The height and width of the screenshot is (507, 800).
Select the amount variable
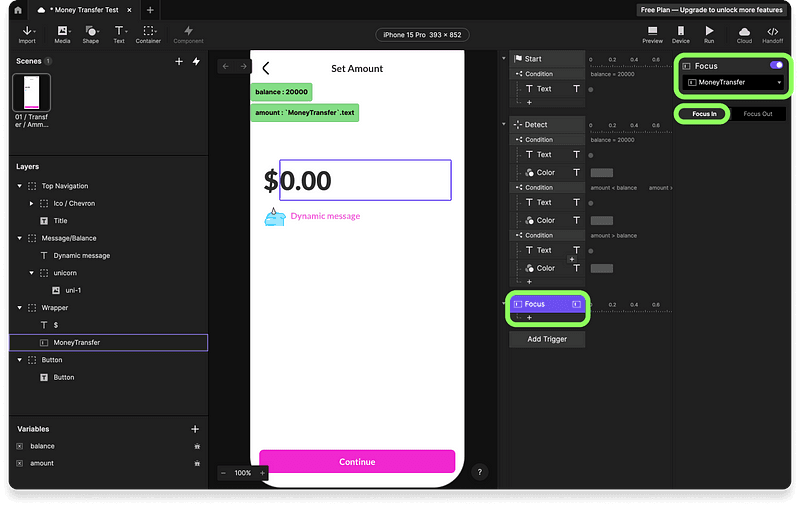tap(42, 464)
